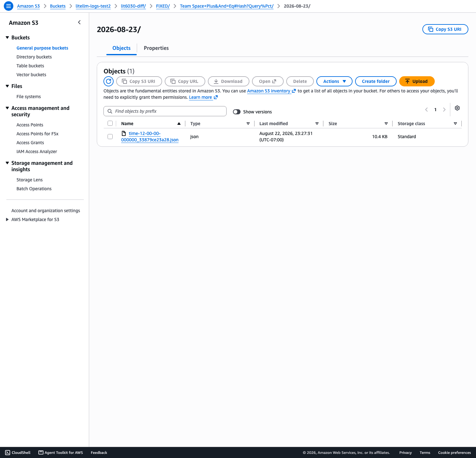Click the Copy S3 URI header button
This screenshot has width=476, height=458.
445,29
